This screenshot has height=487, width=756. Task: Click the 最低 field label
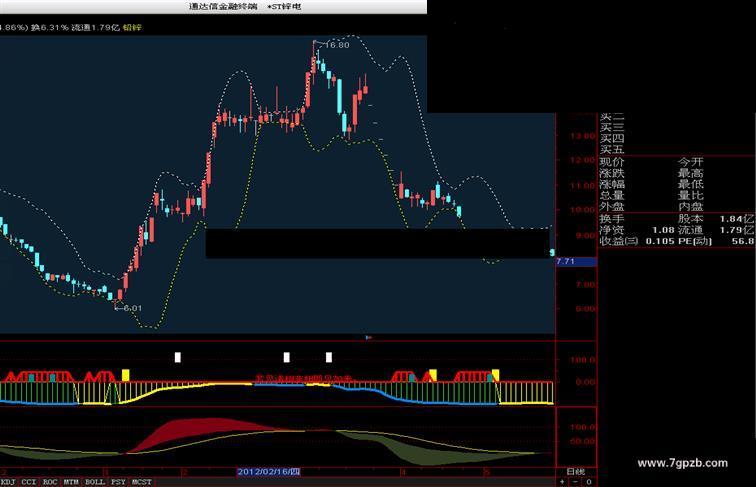click(x=690, y=184)
